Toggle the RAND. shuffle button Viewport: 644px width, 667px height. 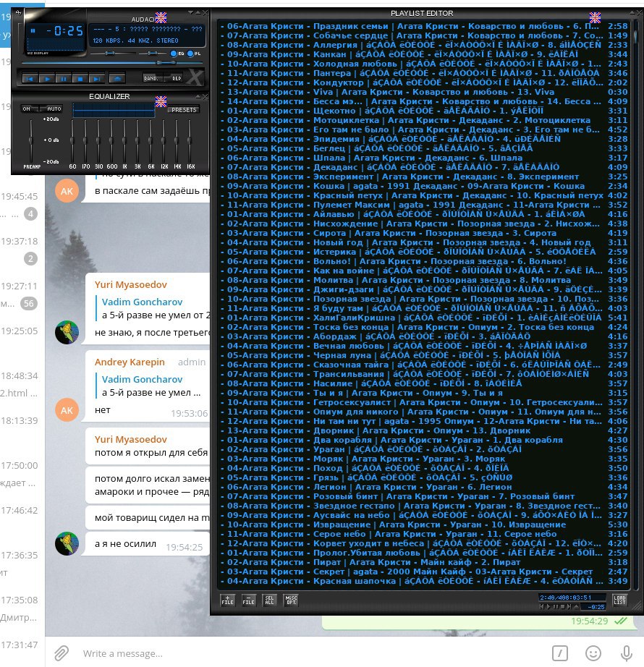153,78
